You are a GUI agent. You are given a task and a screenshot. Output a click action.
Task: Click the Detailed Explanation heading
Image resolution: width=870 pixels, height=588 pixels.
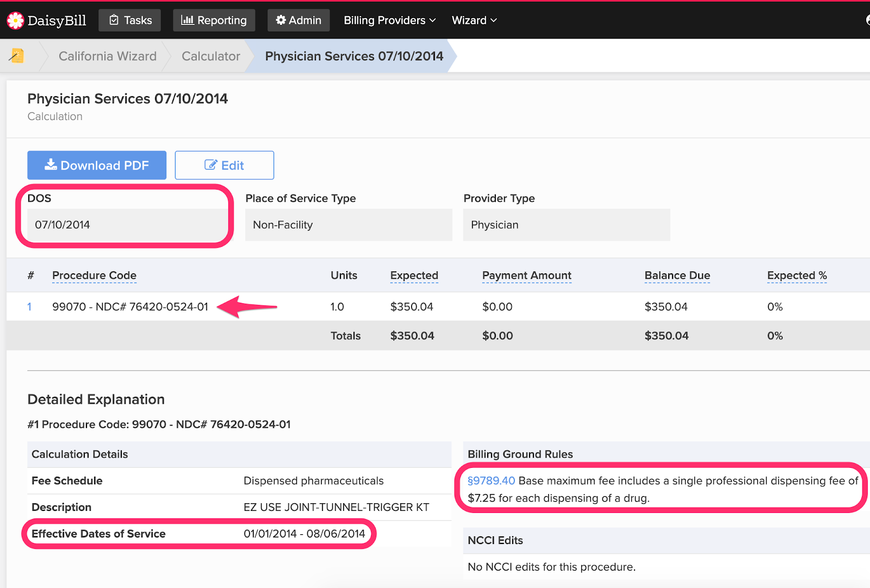pos(96,399)
